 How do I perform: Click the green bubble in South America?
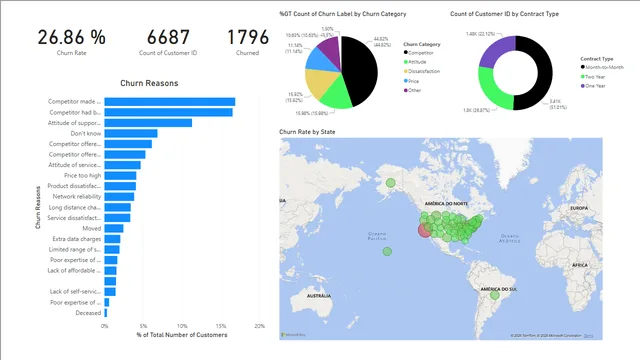tap(495, 295)
